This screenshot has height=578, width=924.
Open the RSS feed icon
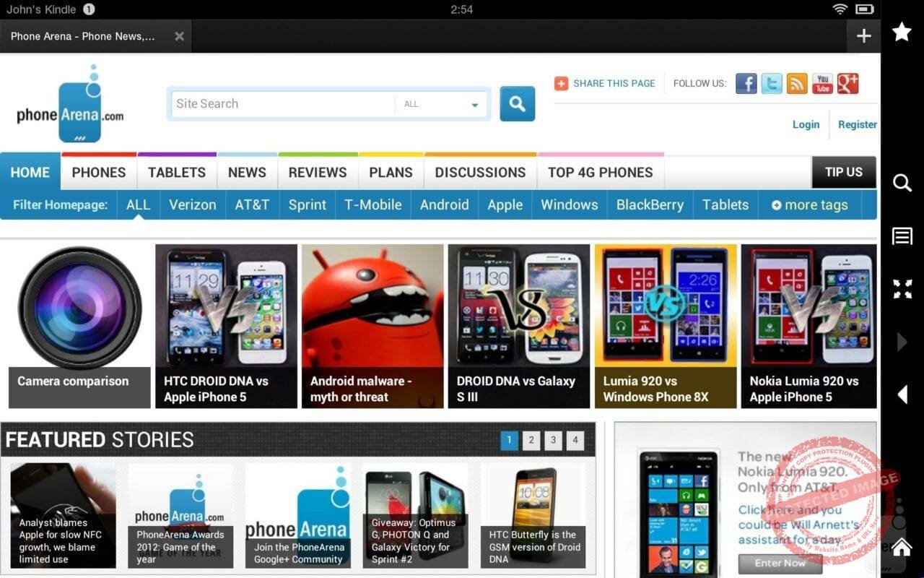[x=797, y=83]
